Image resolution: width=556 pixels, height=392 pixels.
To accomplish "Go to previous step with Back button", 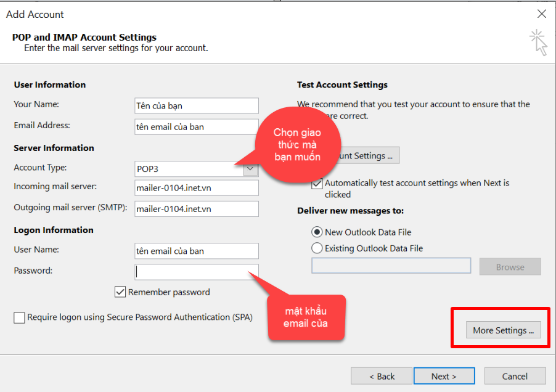I will pos(382,376).
